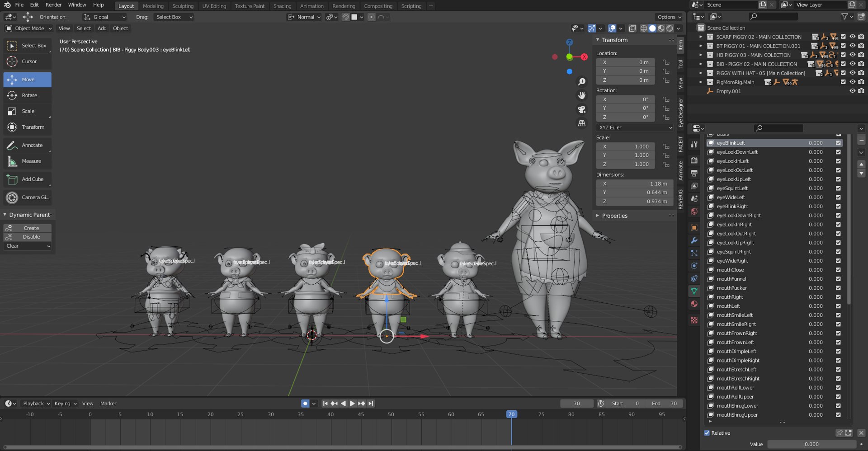Viewport: 868px width, 451px height.
Task: Play animation in reverse
Action: [343, 404]
